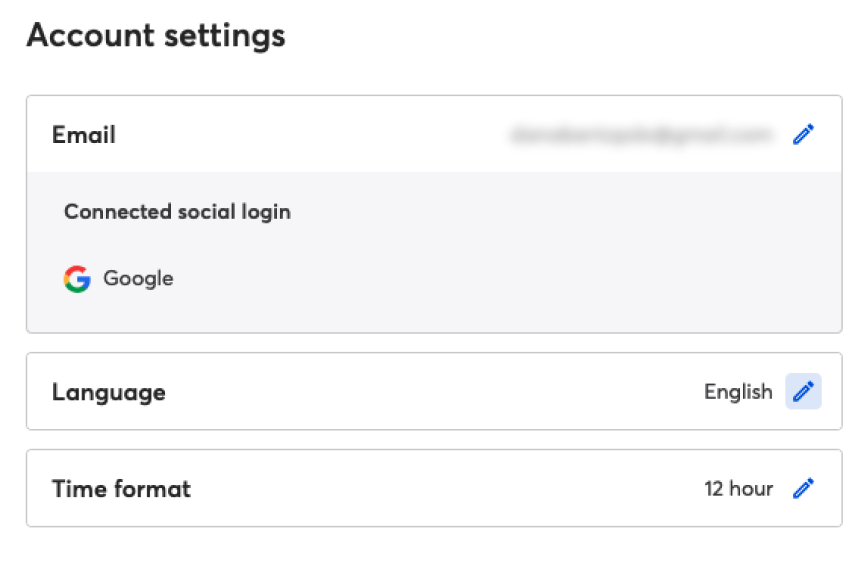Image resolution: width=866 pixels, height=562 pixels.
Task: Select the Google social login label
Action: pos(138,278)
